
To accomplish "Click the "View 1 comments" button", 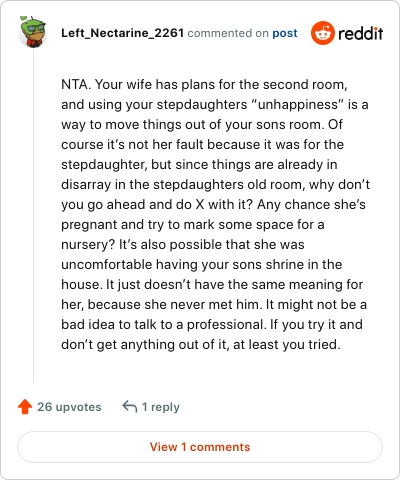I will [x=200, y=447].
